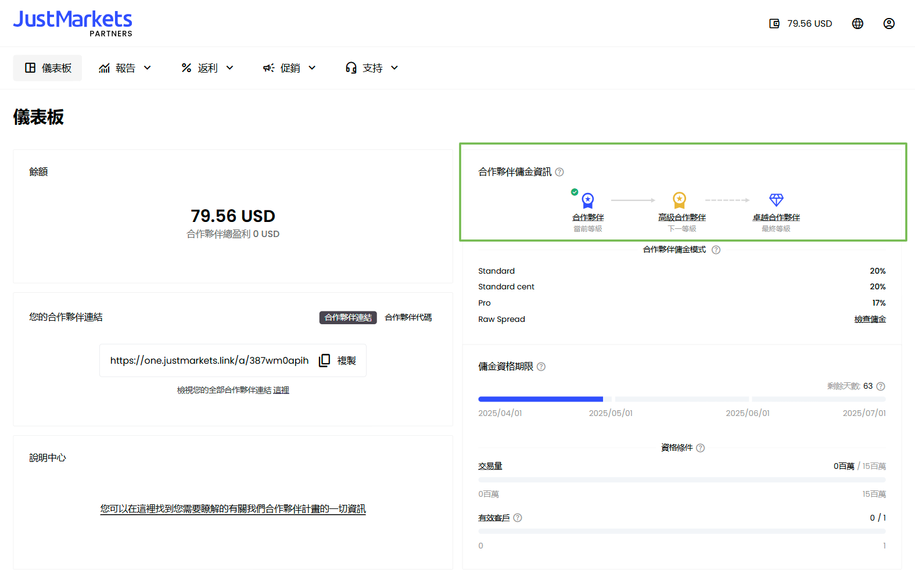Click the 2025/04/01 date label
The width and height of the screenshot is (915, 588).
(500, 413)
